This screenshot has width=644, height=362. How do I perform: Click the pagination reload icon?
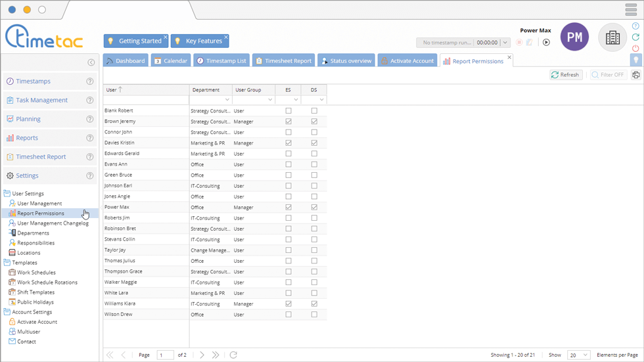[233, 355]
